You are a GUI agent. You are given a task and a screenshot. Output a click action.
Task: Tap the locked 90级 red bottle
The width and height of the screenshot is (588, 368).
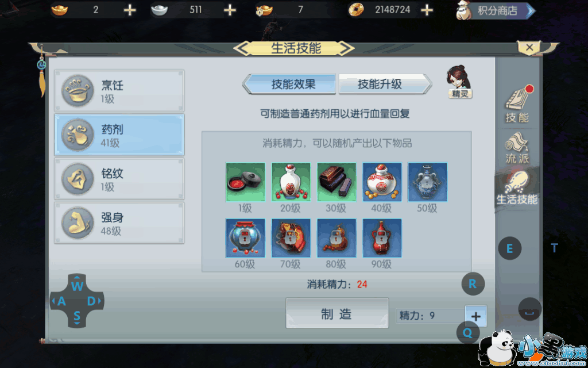(382, 238)
